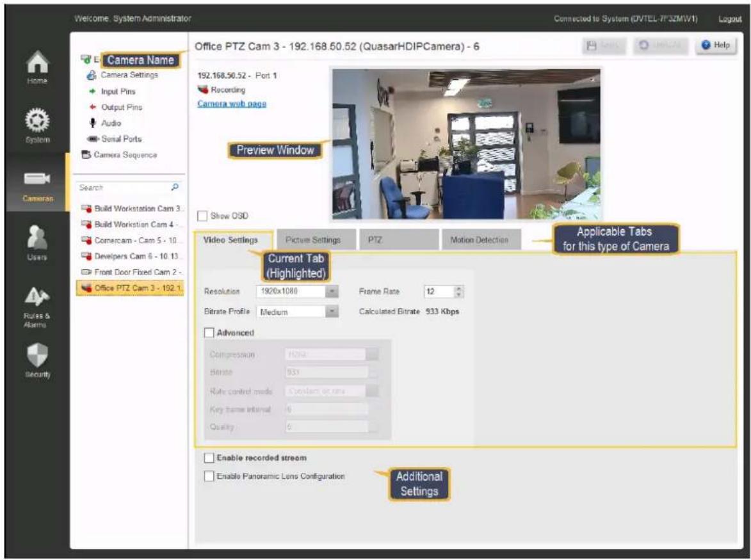The width and height of the screenshot is (751, 560).
Task: Click the Help button
Action: (x=716, y=45)
